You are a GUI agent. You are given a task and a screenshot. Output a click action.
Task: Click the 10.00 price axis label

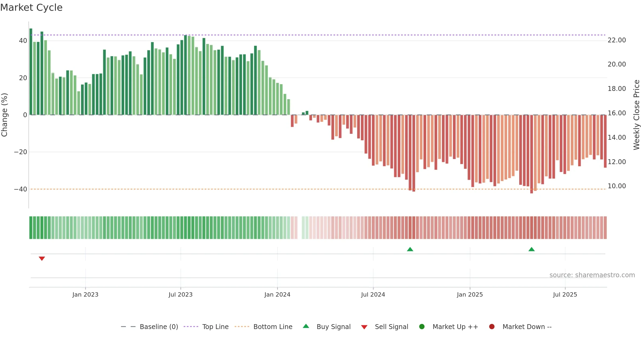[x=617, y=186]
